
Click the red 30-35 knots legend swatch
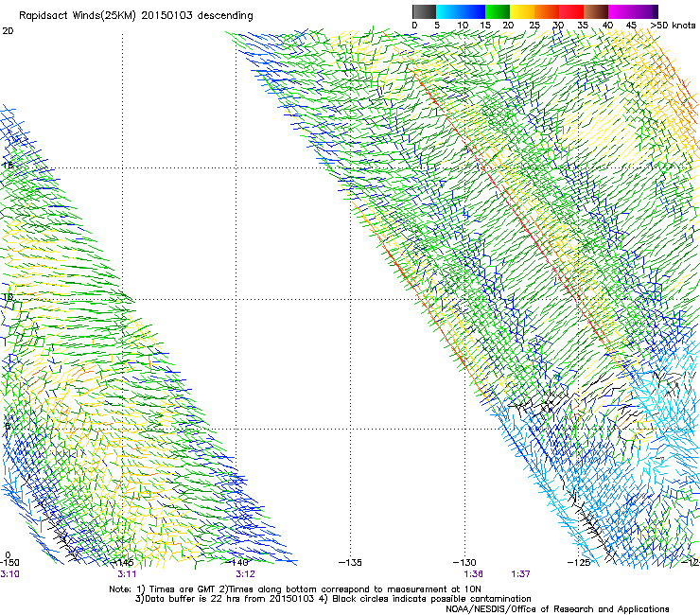[571, 11]
